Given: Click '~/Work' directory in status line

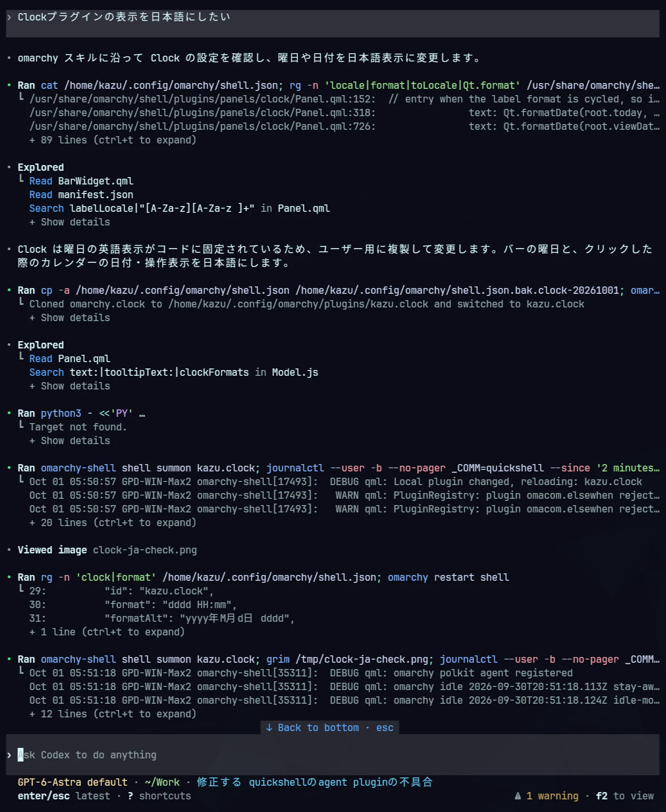Looking at the screenshot, I should click(162, 782).
